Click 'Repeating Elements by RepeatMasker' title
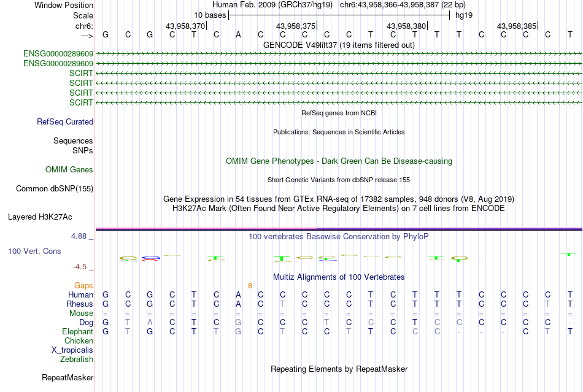Image resolution: width=583 pixels, height=392 pixels. pos(339,369)
